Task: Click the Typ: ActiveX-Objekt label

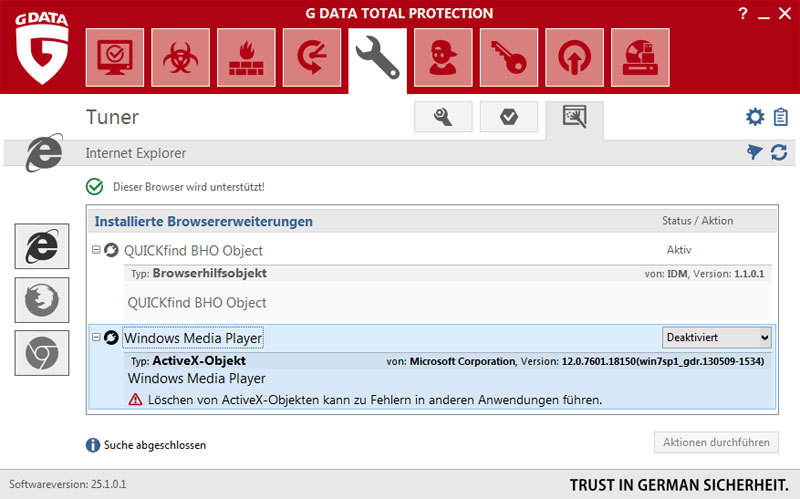Action: click(188, 361)
